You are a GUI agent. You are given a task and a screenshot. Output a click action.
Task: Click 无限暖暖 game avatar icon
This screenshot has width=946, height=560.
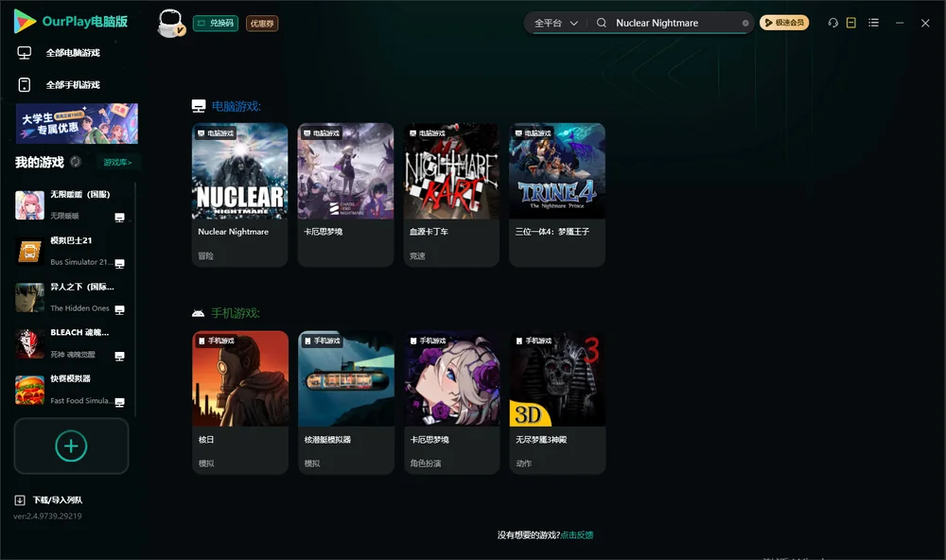[29, 205]
